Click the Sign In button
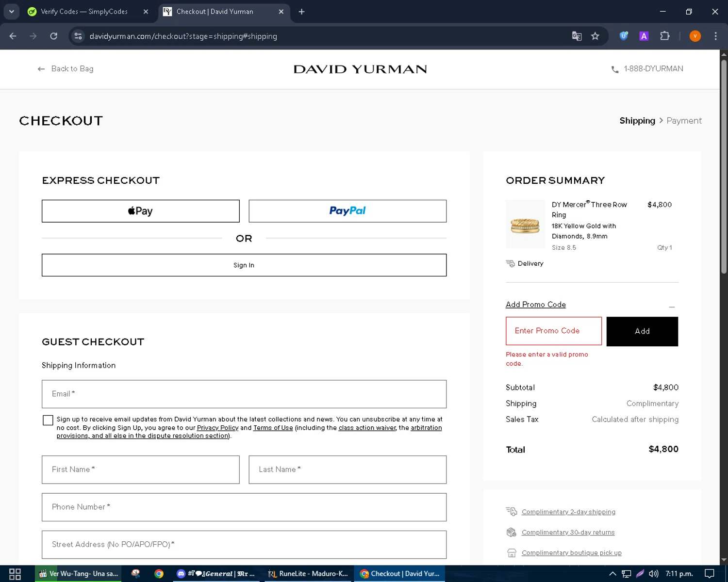Screen dimensions: 728x582 [x=244, y=265]
